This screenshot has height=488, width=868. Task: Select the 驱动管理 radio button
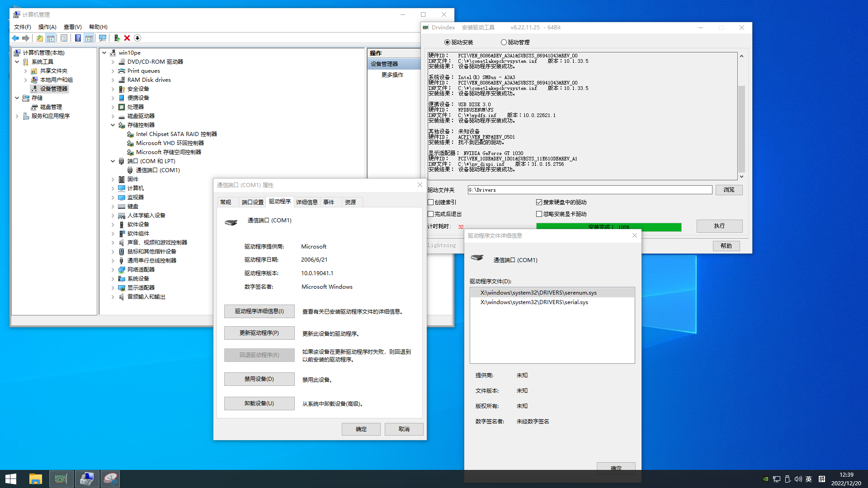click(x=504, y=42)
